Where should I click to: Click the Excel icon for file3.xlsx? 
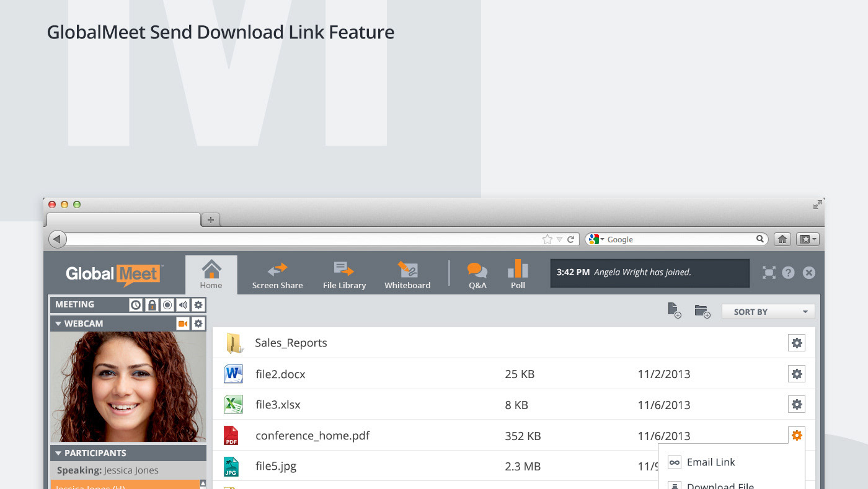coord(233,405)
